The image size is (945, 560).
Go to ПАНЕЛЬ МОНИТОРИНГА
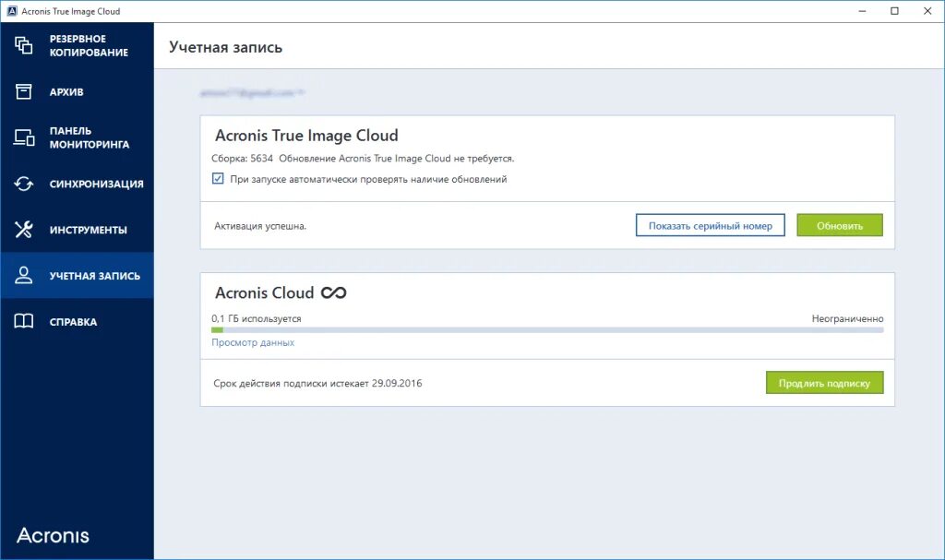(x=78, y=137)
